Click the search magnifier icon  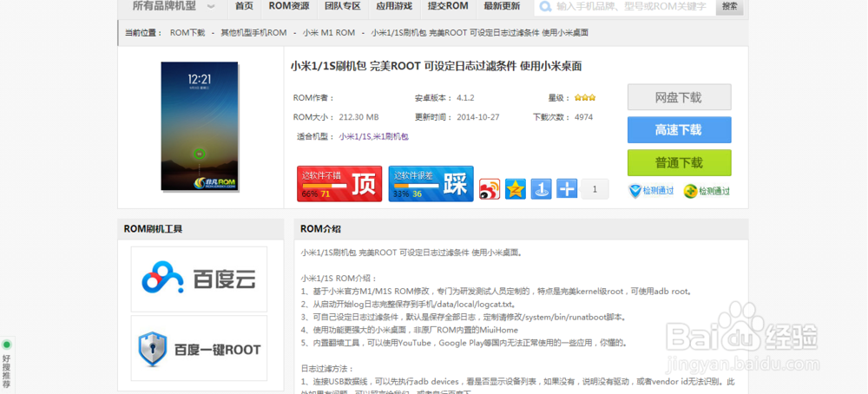click(x=545, y=7)
